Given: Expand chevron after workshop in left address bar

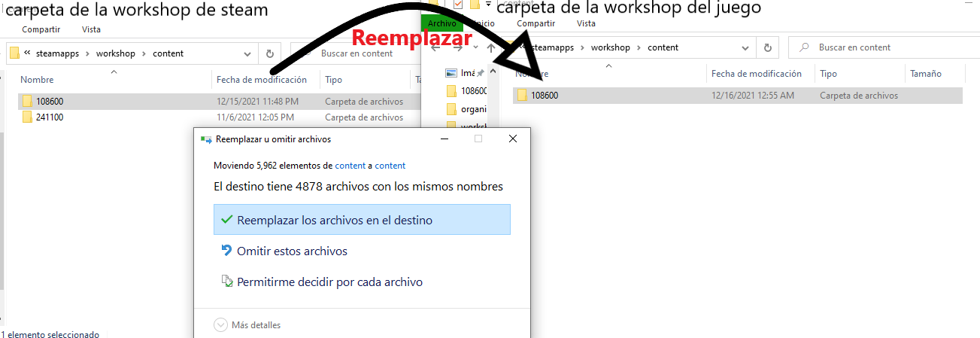Looking at the screenshot, I should tap(144, 53).
